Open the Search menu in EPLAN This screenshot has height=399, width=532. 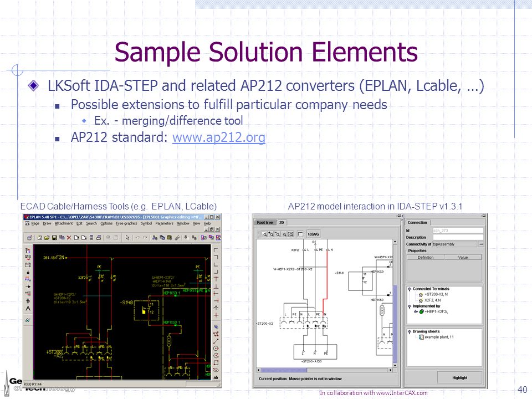(x=91, y=223)
